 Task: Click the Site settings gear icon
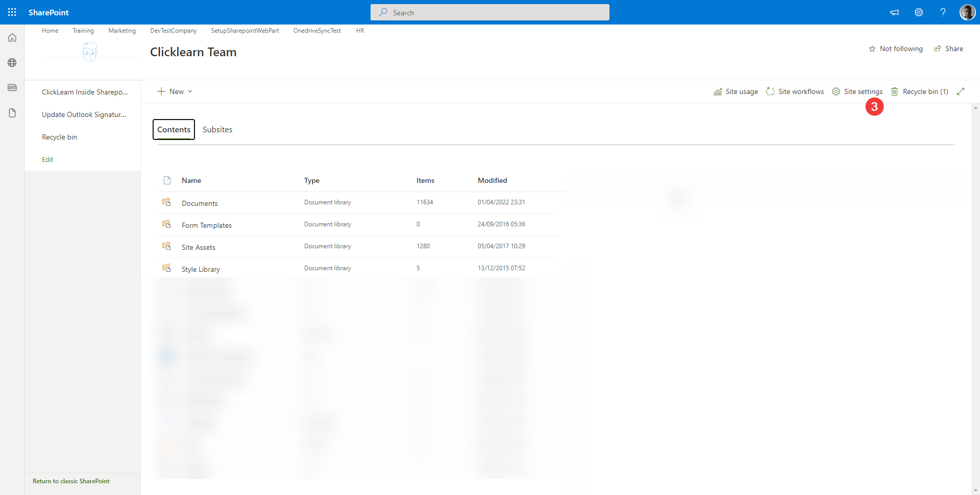point(836,91)
